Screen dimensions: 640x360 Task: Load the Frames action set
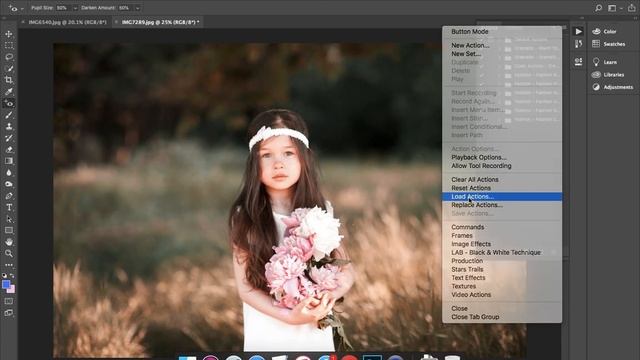click(462, 236)
